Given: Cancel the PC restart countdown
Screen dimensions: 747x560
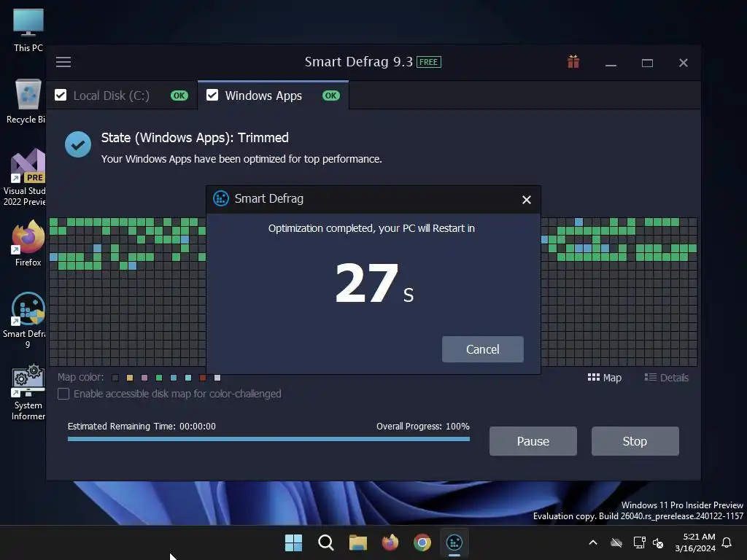Looking at the screenshot, I should click(x=483, y=349).
